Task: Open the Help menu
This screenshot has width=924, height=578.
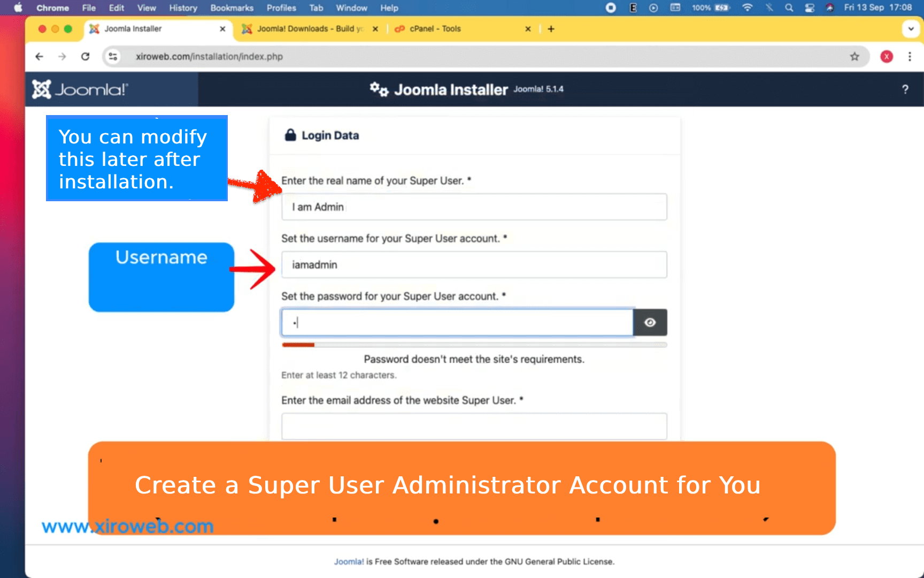Action: tap(389, 7)
